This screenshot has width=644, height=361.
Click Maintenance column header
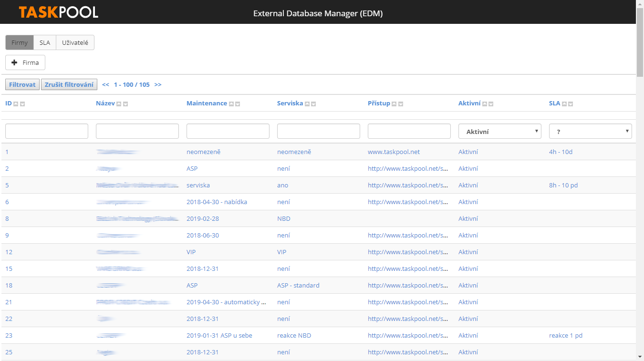(x=207, y=103)
